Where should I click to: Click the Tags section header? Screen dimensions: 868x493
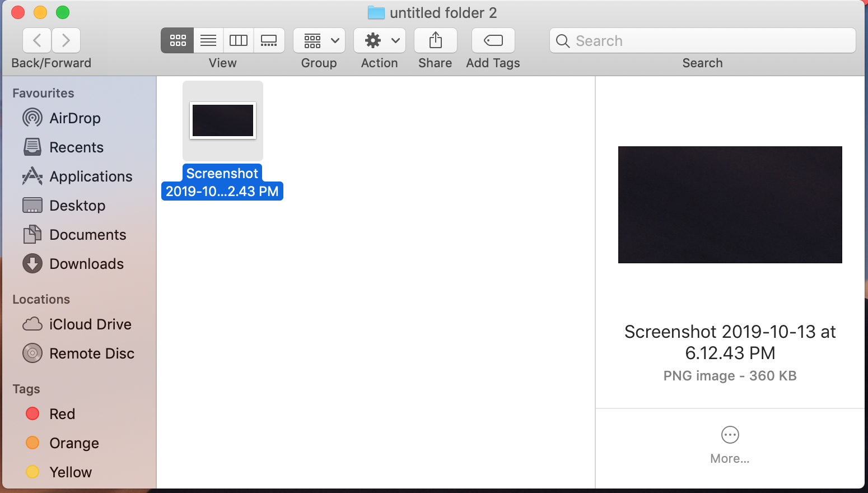[26, 389]
